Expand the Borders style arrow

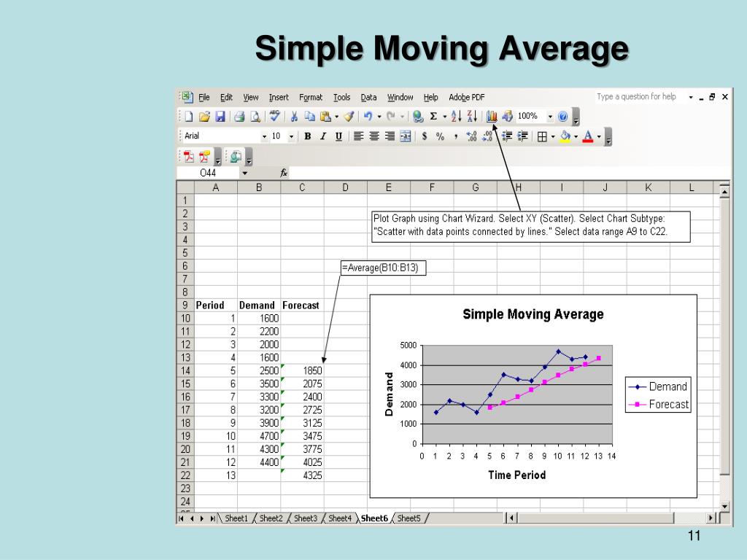(553, 137)
